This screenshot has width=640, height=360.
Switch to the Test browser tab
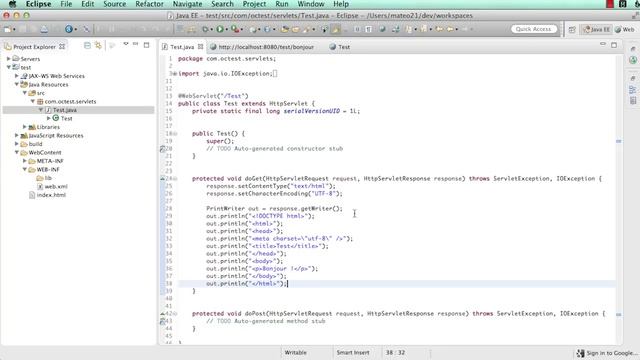340,47
